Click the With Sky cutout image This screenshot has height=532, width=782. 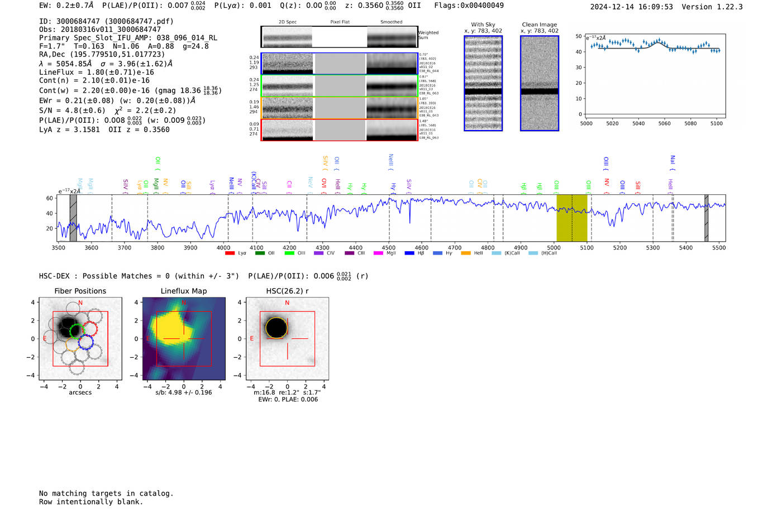(x=483, y=83)
